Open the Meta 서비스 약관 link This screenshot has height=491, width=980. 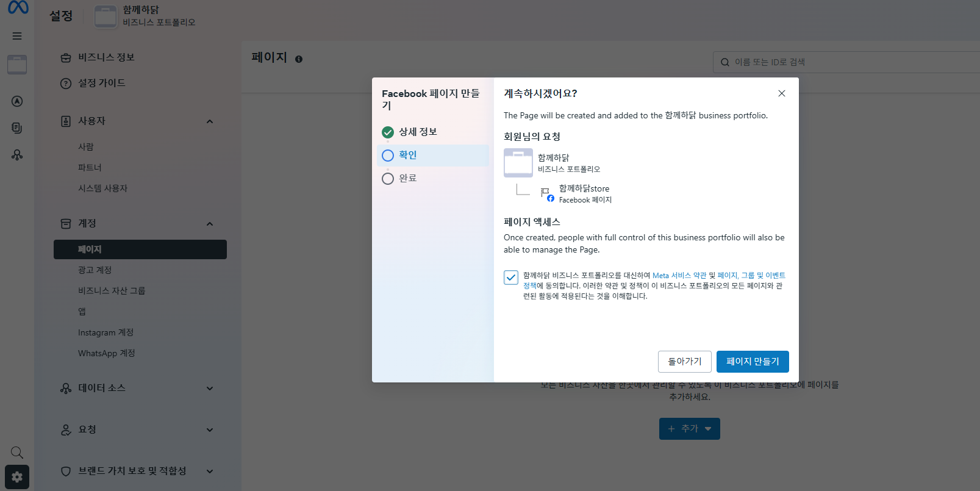(679, 276)
